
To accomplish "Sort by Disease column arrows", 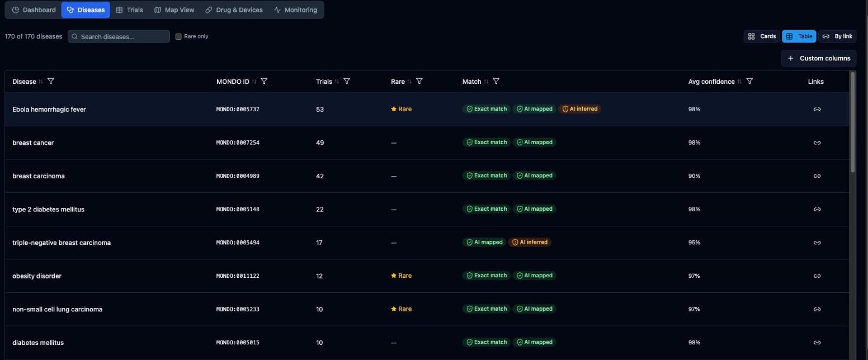I will [x=41, y=82].
